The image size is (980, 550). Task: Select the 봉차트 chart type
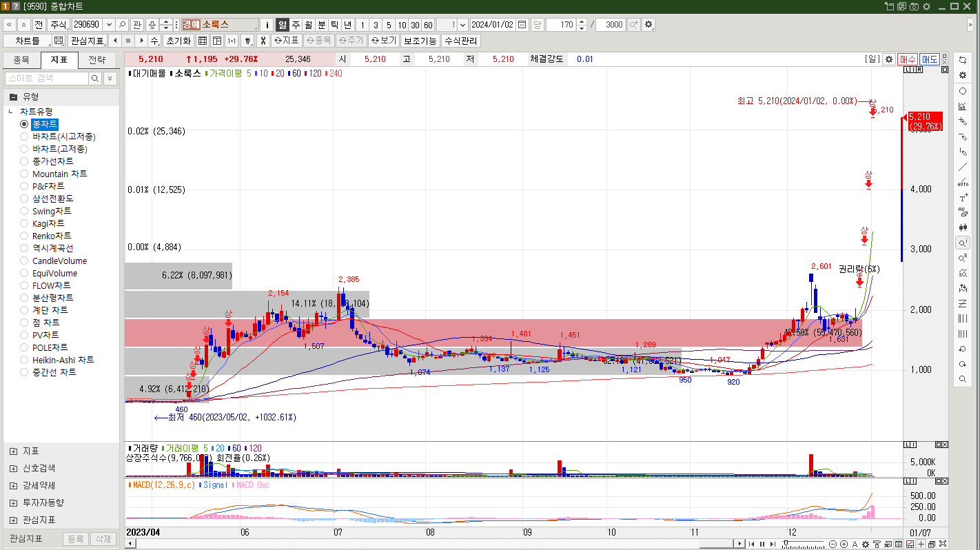[45, 124]
